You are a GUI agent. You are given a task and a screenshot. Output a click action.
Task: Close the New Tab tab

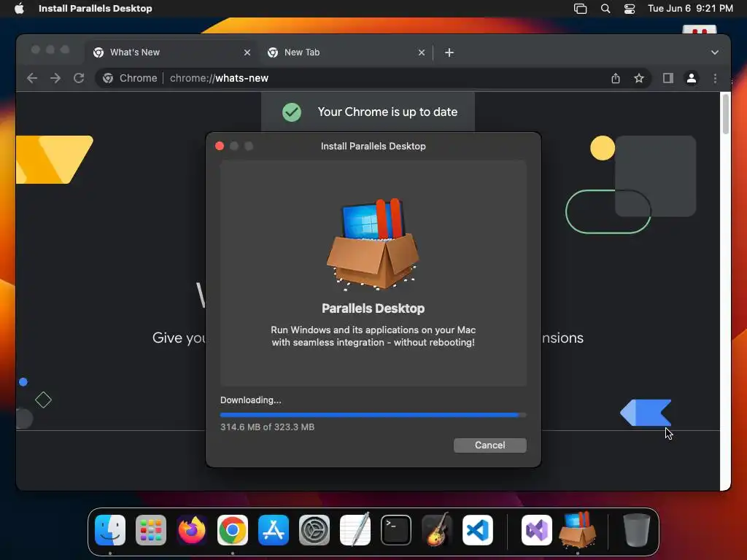tap(422, 52)
